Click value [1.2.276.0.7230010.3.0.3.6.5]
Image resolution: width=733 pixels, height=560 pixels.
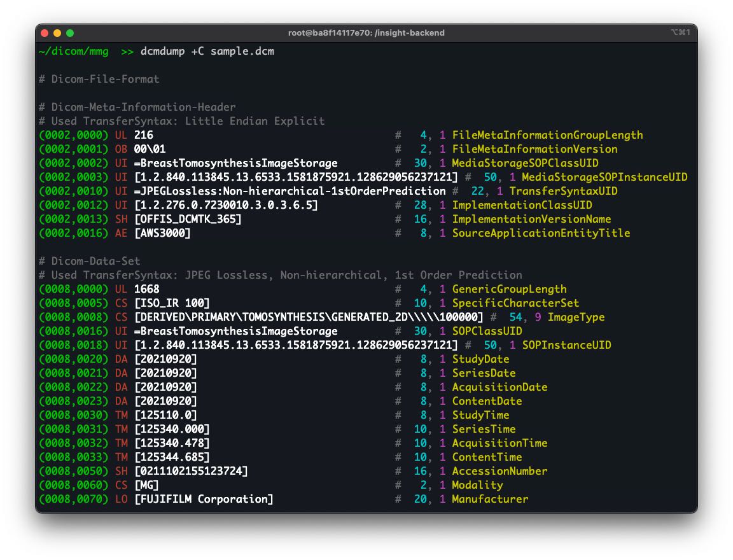(227, 205)
